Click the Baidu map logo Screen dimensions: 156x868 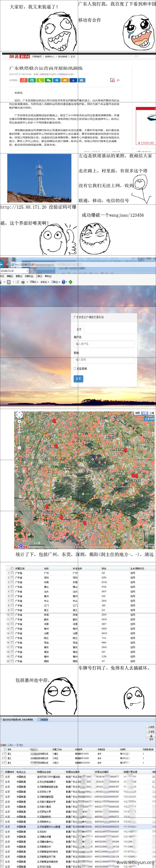point(21,546)
